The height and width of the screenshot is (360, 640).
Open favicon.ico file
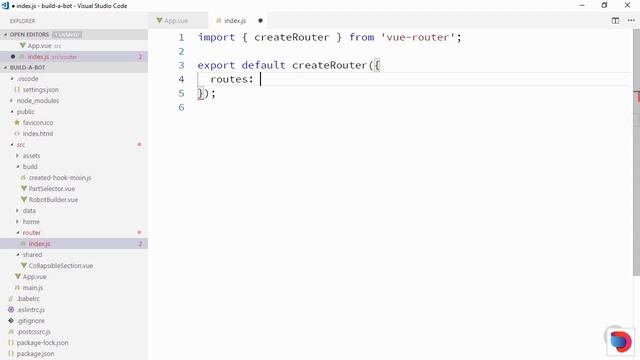coord(38,122)
